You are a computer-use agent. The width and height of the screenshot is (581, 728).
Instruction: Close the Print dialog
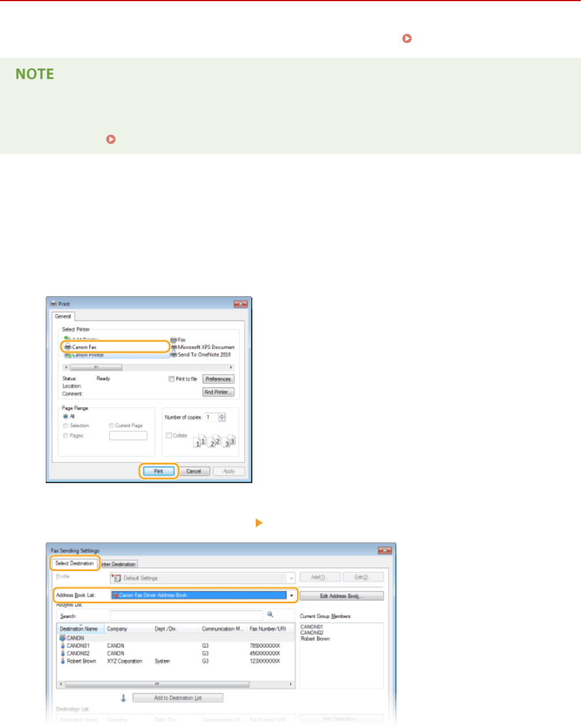click(241, 304)
